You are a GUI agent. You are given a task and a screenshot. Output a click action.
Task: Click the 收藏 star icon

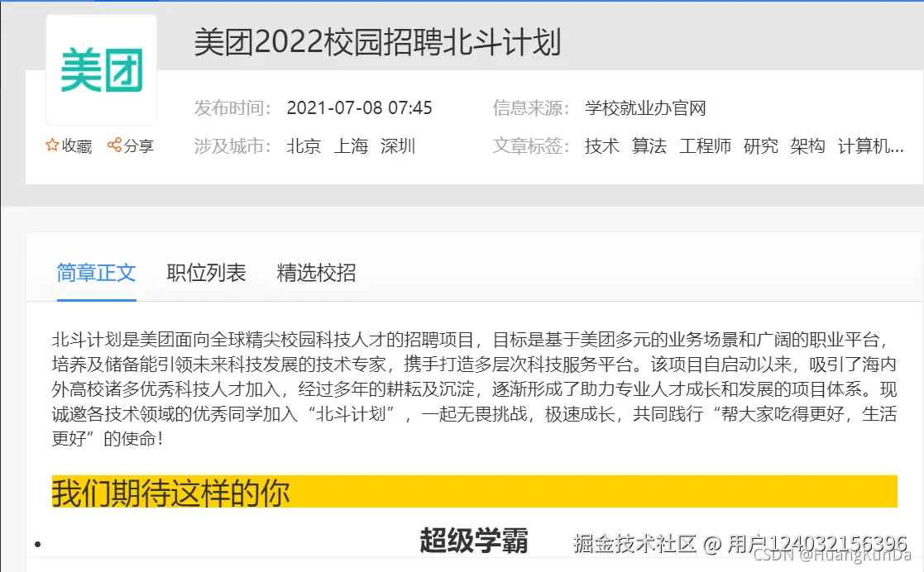pyautogui.click(x=52, y=145)
